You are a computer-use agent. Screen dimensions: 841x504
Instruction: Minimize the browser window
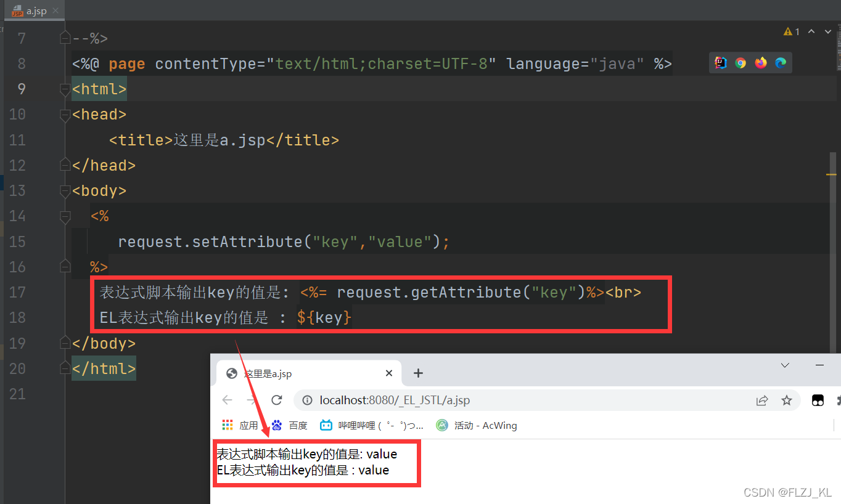pos(819,365)
